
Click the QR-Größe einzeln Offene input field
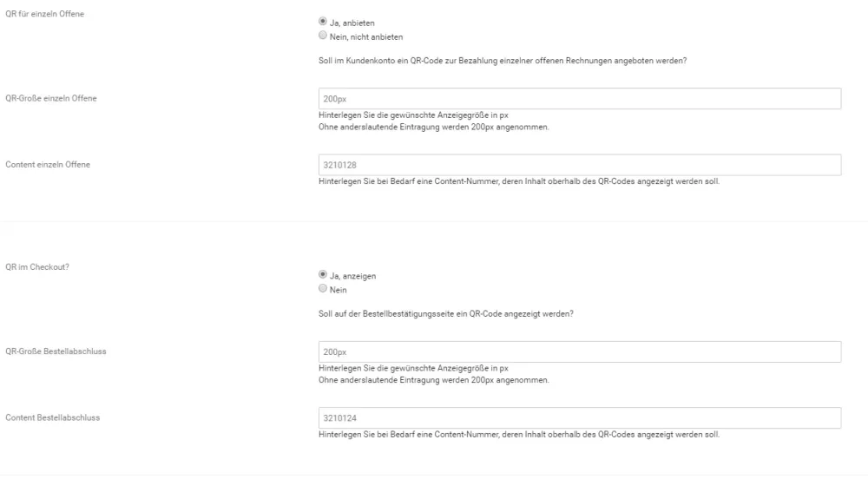(580, 98)
